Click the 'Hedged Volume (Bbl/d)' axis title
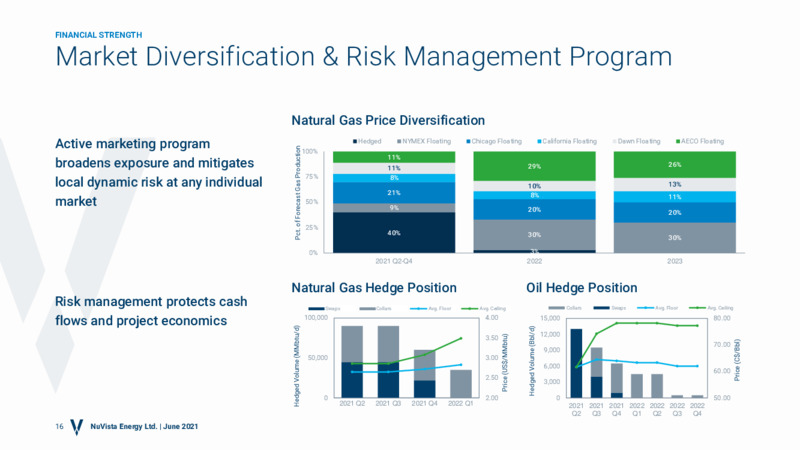This screenshot has height=450, width=800. click(532, 361)
